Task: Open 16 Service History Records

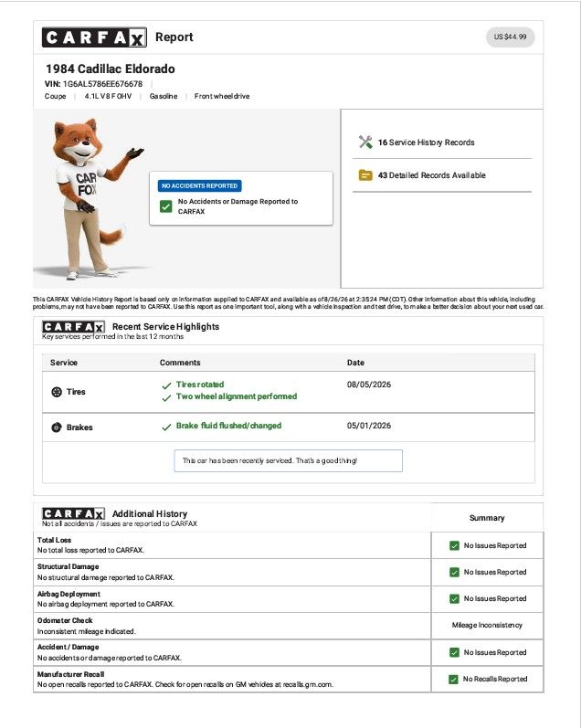Action: click(x=426, y=142)
